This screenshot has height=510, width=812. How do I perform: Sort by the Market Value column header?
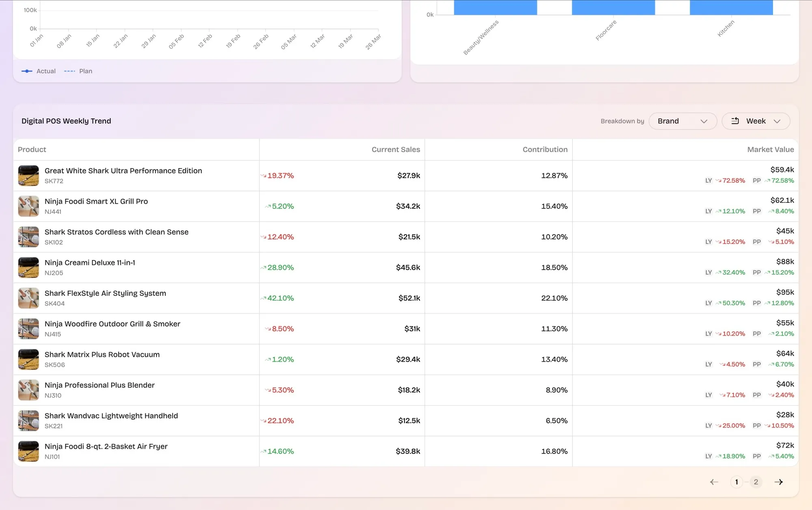click(770, 150)
